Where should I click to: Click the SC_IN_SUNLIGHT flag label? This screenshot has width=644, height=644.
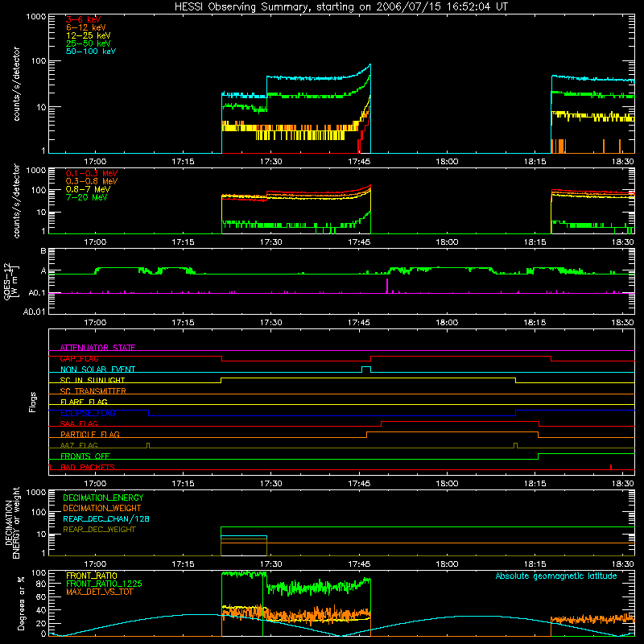pyautogui.click(x=93, y=380)
